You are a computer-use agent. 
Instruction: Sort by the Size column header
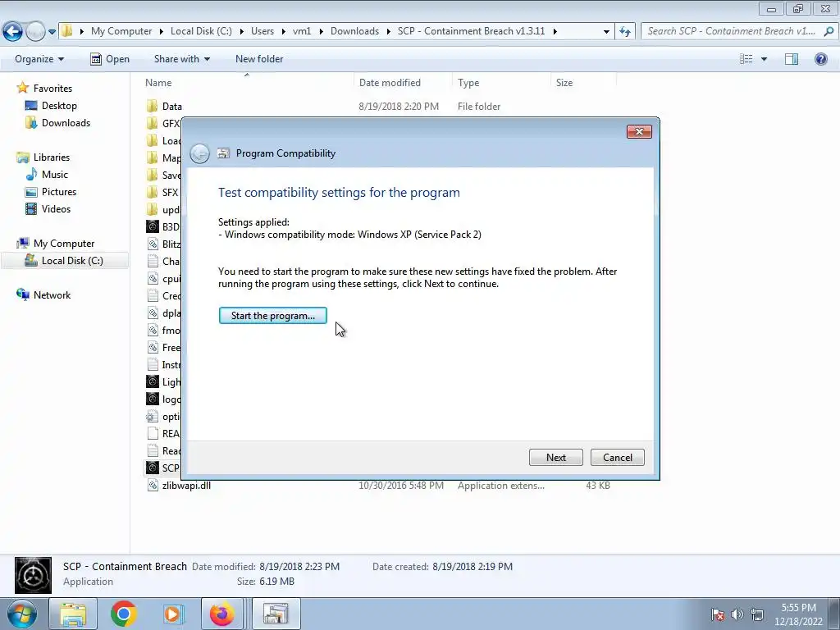coord(583,83)
